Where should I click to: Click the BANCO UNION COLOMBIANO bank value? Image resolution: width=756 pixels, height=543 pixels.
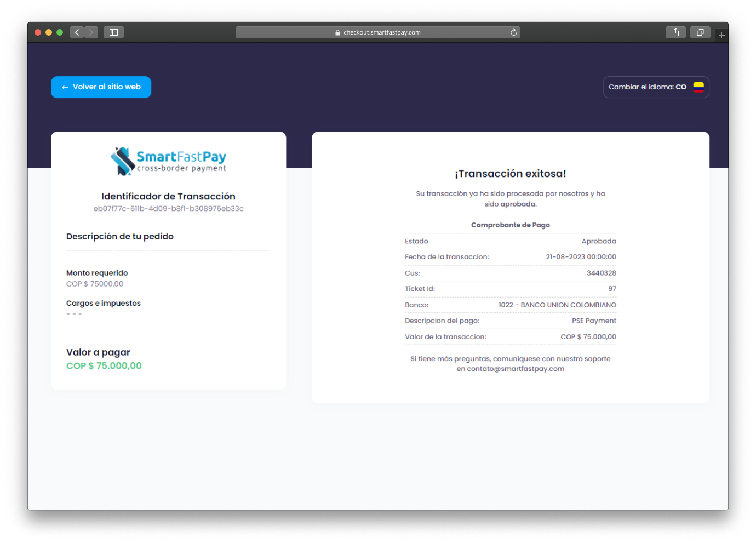pos(557,305)
